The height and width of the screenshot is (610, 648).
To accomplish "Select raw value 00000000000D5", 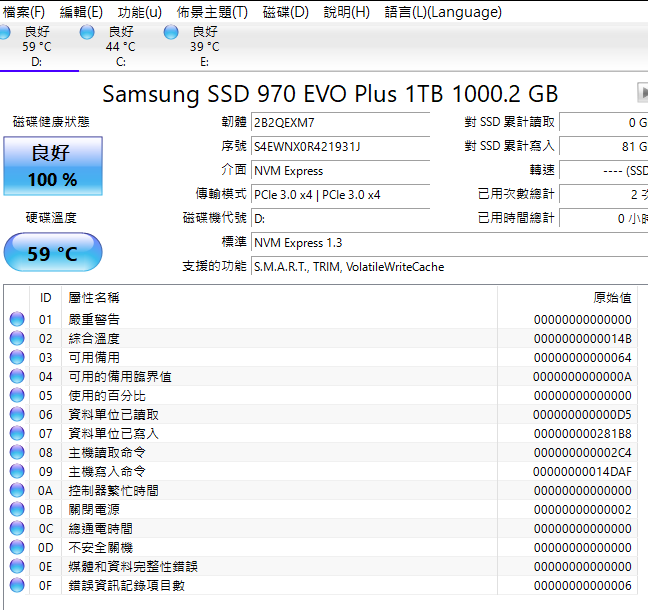I will (582, 415).
